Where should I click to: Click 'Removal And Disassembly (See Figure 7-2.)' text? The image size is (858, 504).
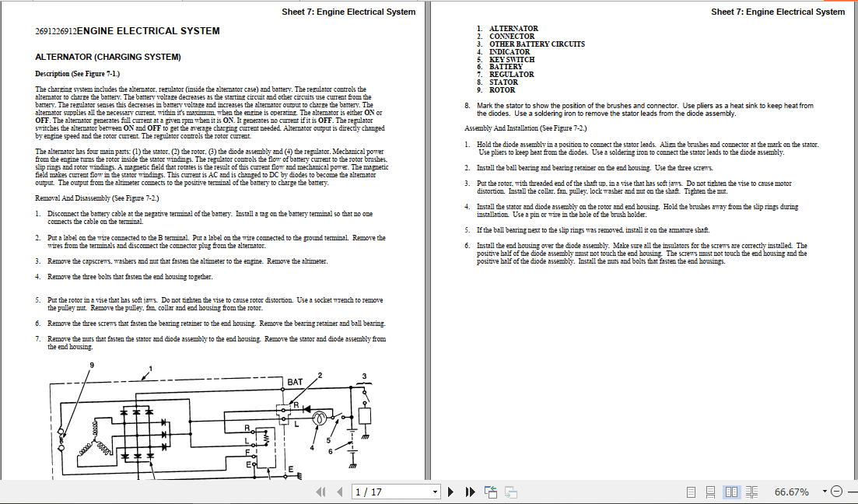coord(97,198)
